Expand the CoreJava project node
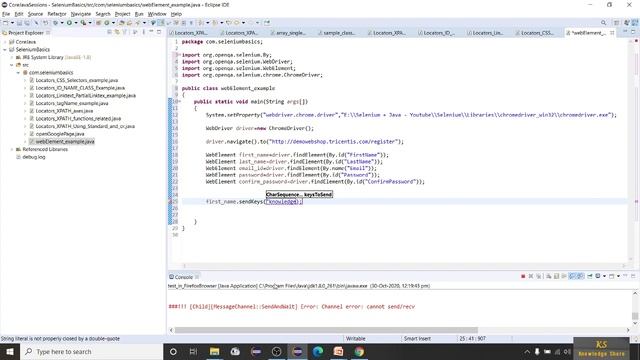The image size is (640, 360). click(5, 42)
